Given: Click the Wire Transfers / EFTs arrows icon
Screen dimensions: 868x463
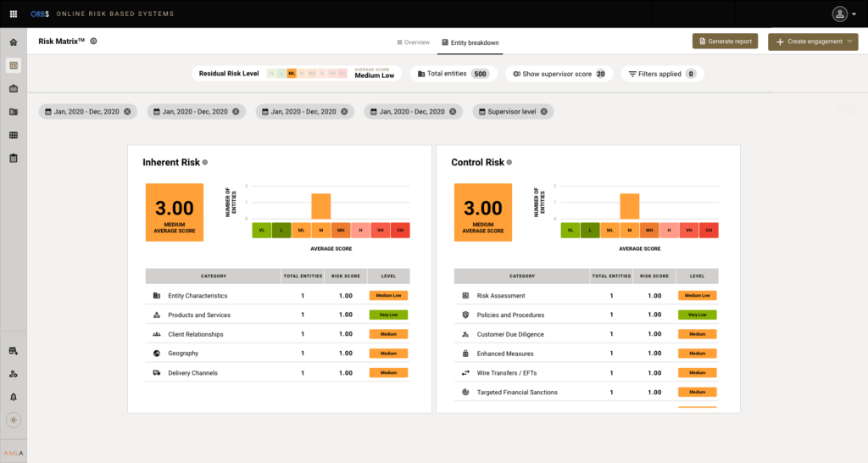Looking at the screenshot, I should click(465, 373).
